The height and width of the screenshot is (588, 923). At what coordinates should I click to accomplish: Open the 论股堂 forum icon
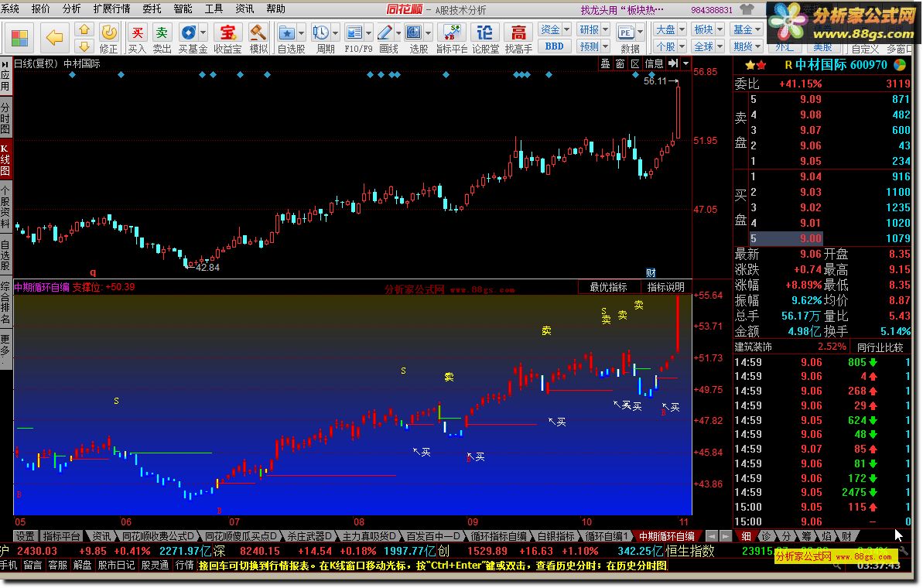pos(485,32)
